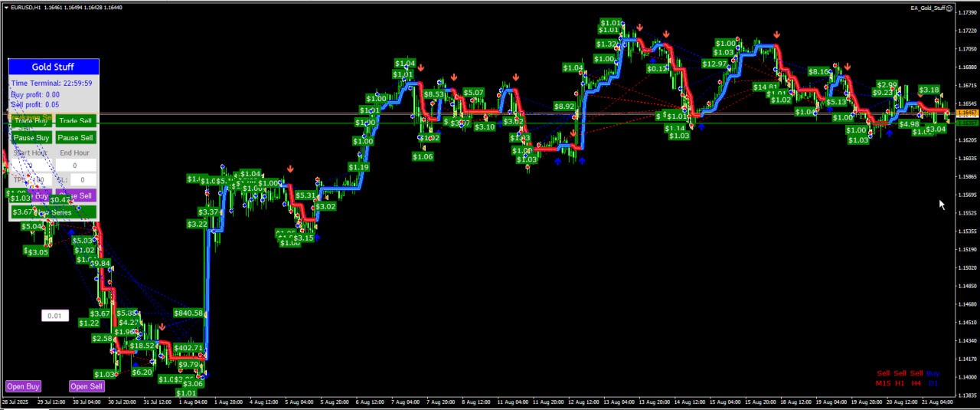Click the $9.79 profit label
980x410 pixels.
(188, 365)
